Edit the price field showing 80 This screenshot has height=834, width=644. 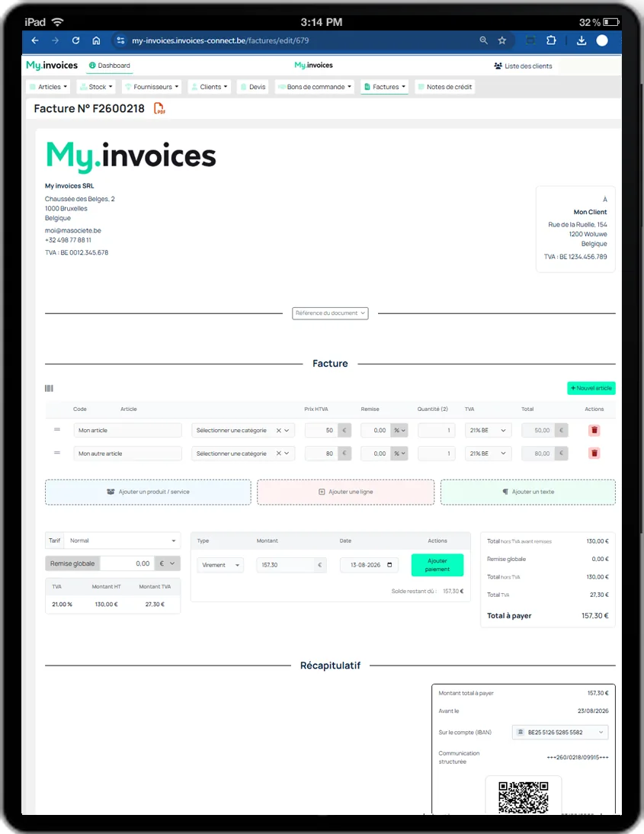click(321, 454)
